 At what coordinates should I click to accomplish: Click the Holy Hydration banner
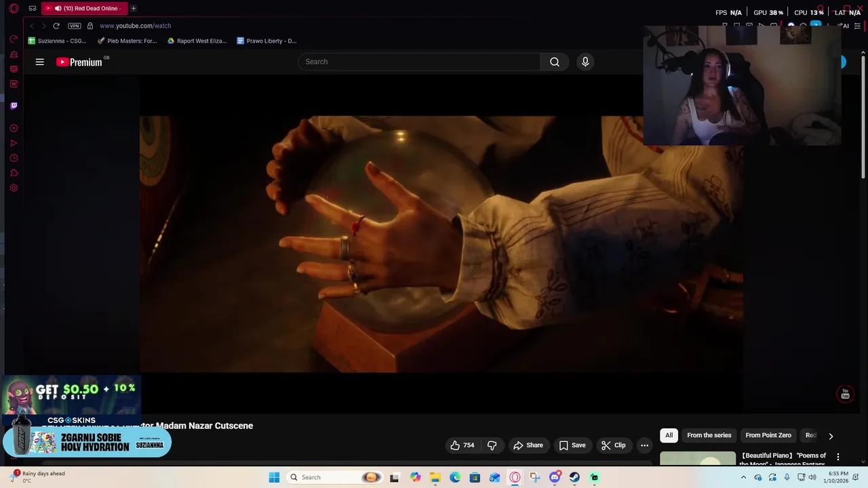coord(87,442)
